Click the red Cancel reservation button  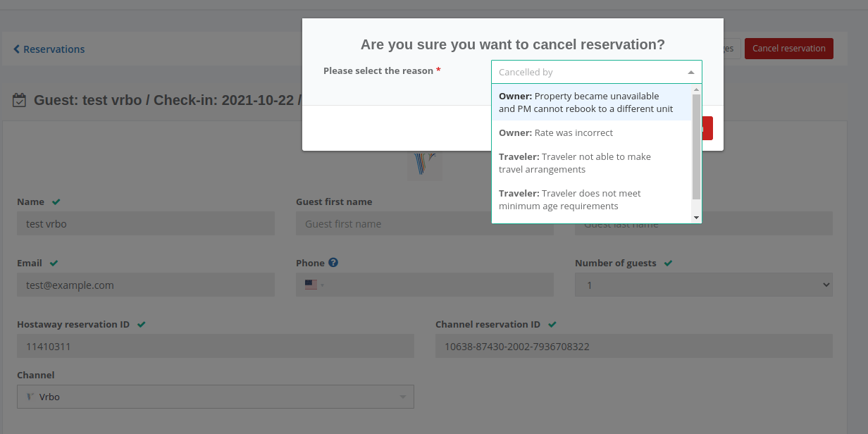(788, 48)
